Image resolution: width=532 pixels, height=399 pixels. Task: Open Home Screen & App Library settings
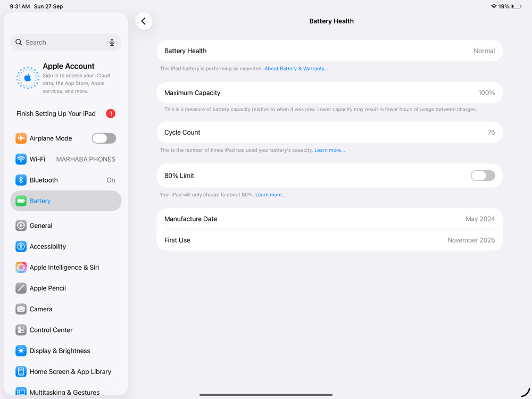pos(66,371)
